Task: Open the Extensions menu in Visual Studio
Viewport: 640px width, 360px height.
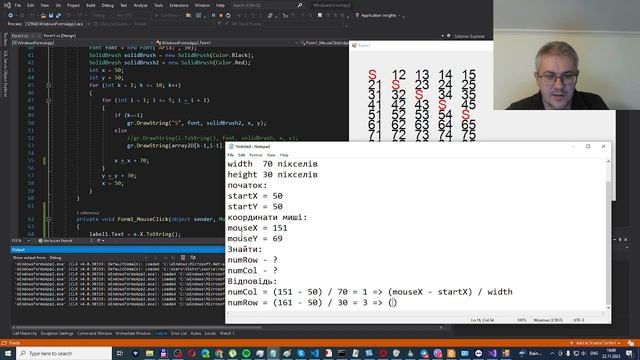Action: coord(179,5)
